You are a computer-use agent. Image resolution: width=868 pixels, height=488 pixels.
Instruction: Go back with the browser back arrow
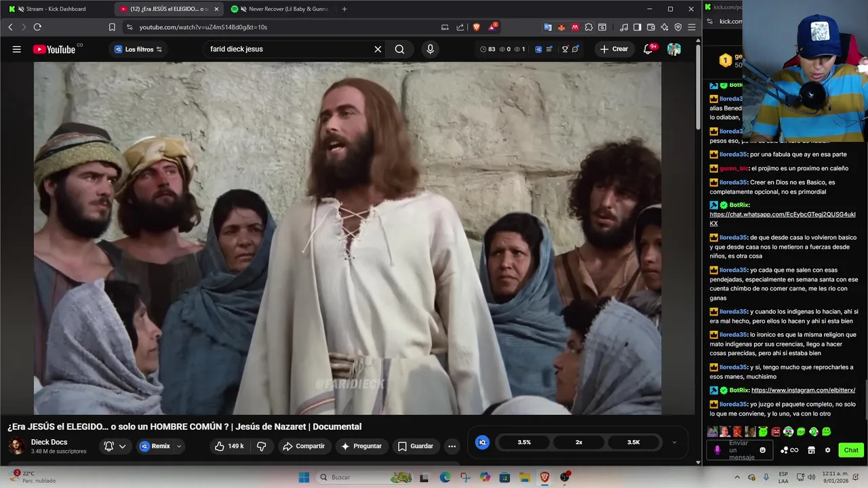click(x=10, y=27)
